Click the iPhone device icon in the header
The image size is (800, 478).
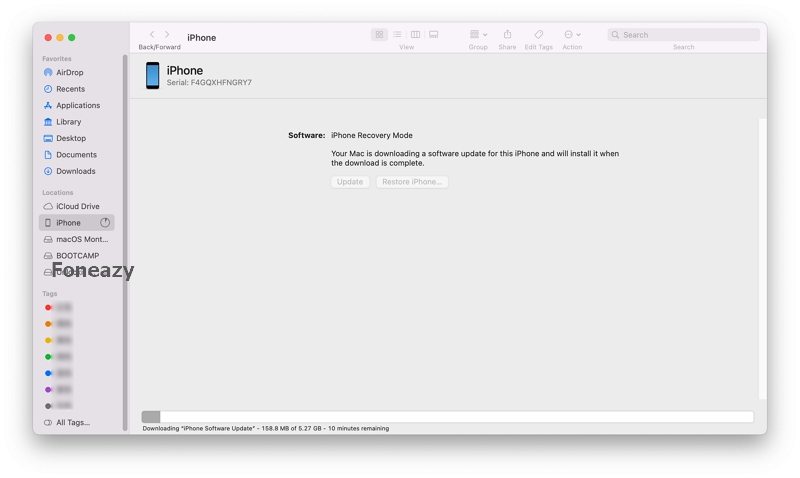coord(153,76)
